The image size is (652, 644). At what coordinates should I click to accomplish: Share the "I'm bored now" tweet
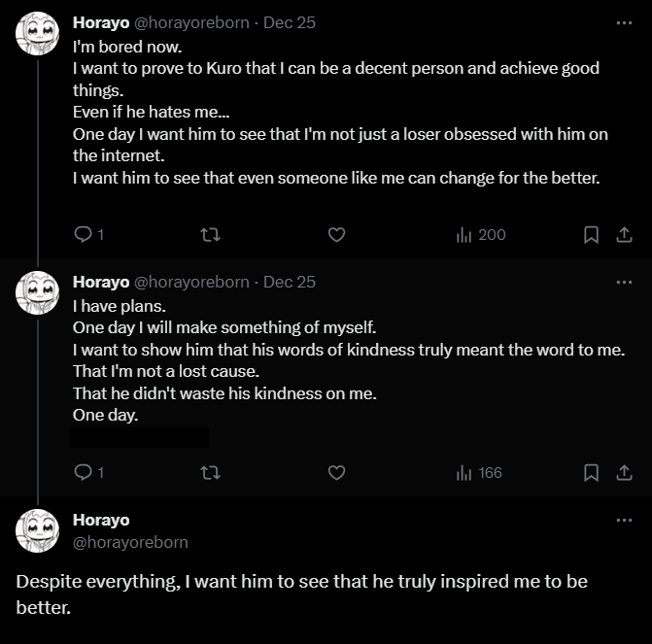pyautogui.click(x=625, y=234)
